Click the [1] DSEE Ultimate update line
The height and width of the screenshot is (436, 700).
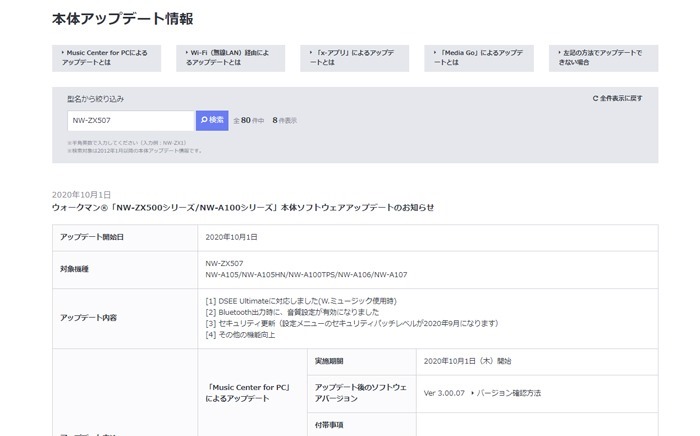(x=301, y=301)
